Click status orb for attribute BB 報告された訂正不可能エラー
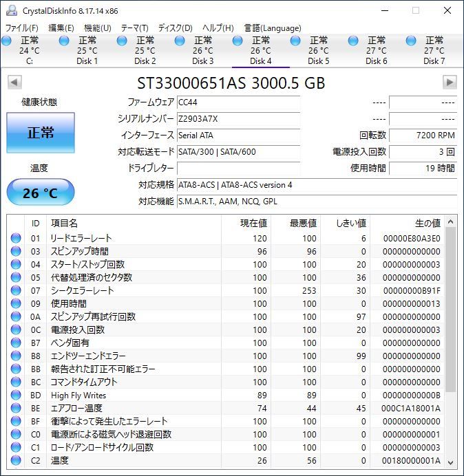 16,369
